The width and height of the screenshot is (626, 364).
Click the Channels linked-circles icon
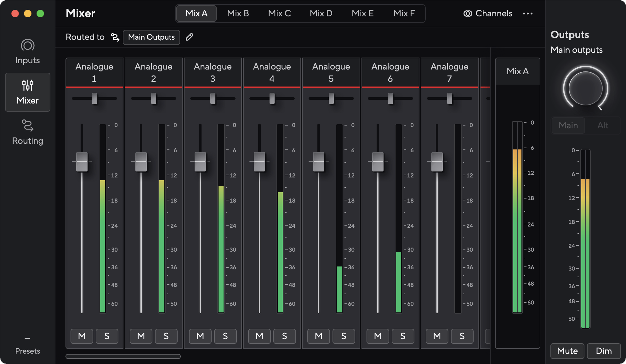468,14
